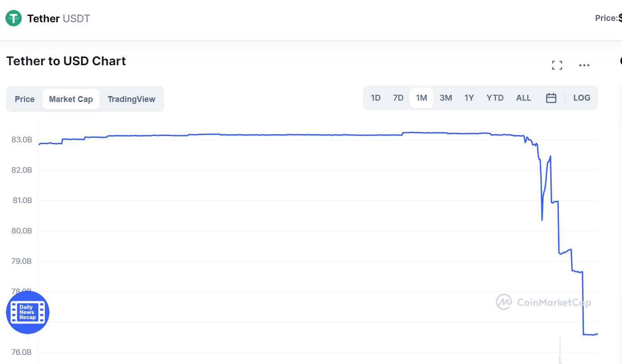This screenshot has width=622, height=364.
Task: Open the chart more options menu
Action: 584,65
